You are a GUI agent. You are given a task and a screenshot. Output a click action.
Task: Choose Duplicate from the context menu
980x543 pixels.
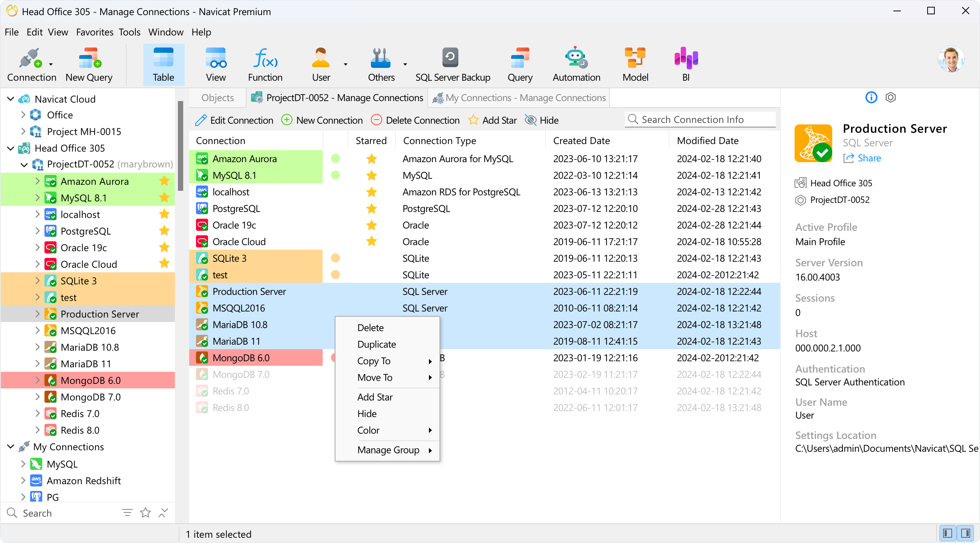(x=376, y=344)
